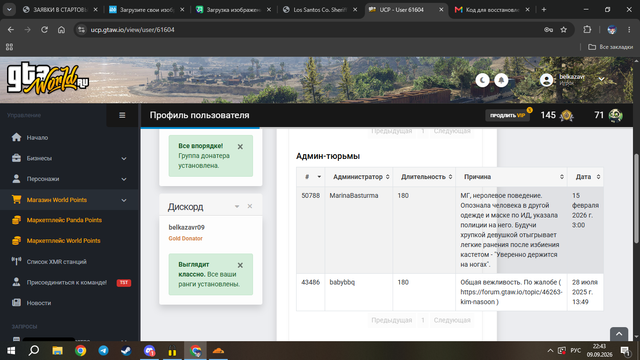Image resolution: width=640 pixels, height=360 pixels.
Task: Click Предыдущая below admin jail table
Action: [391, 320]
